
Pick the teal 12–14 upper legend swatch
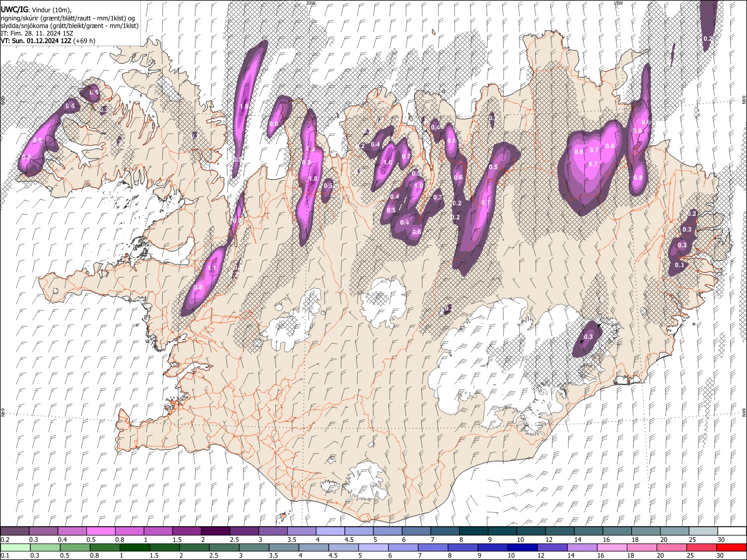(x=559, y=531)
